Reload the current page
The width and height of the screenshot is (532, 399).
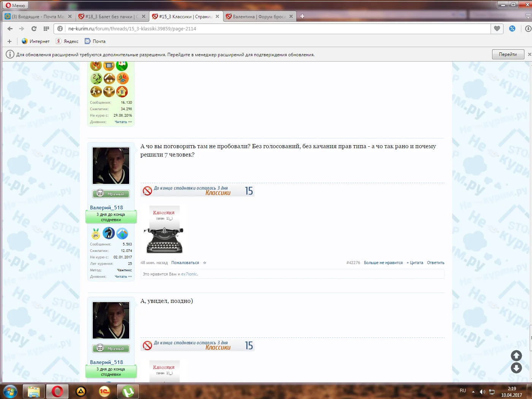click(34, 28)
